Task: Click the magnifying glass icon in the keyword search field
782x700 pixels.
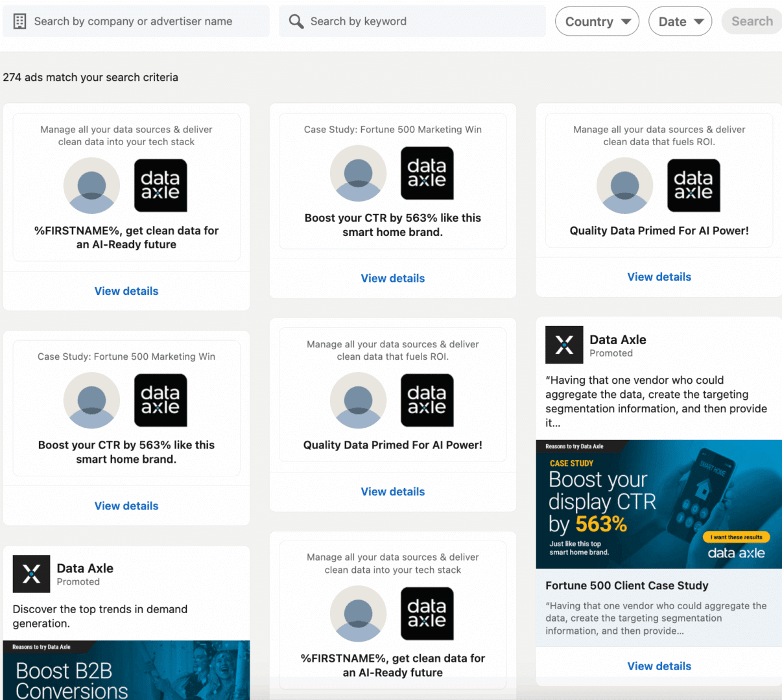Action: (x=296, y=21)
